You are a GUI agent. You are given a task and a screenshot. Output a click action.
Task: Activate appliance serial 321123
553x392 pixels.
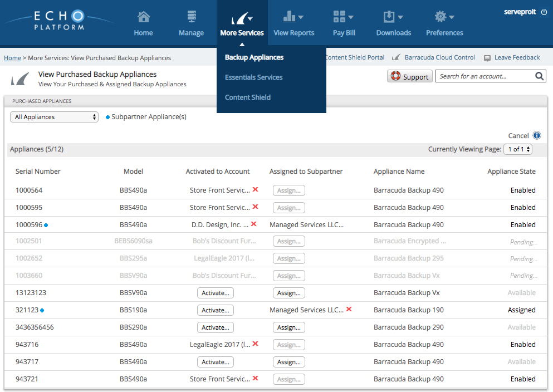point(215,310)
